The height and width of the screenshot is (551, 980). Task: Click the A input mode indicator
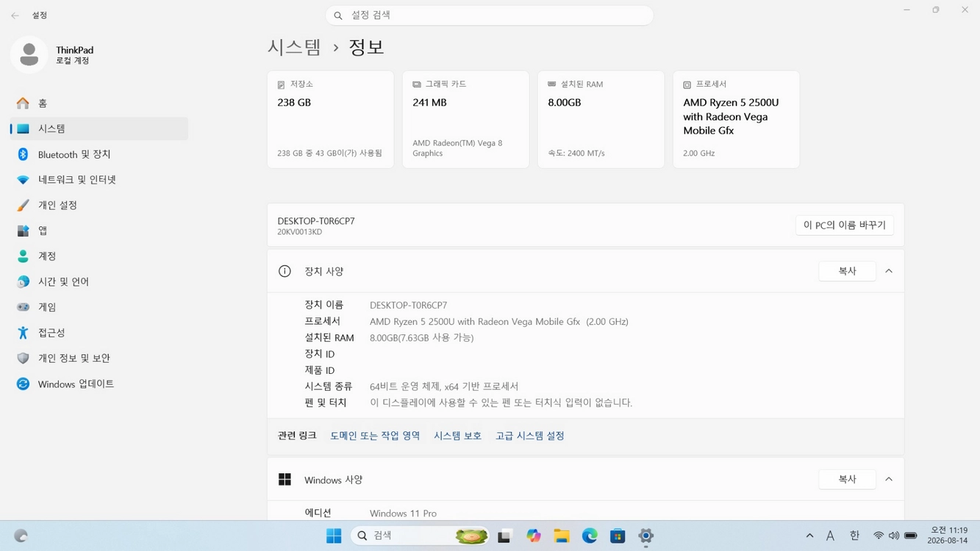click(830, 536)
